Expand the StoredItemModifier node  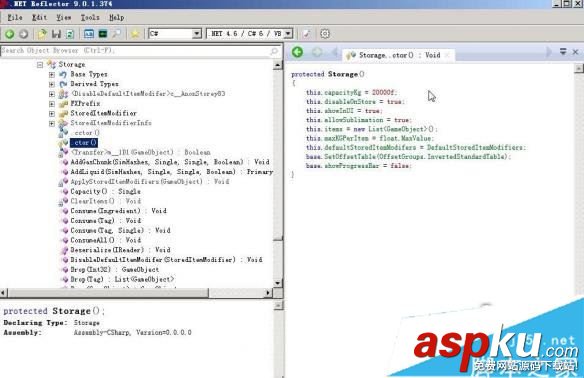(52, 114)
